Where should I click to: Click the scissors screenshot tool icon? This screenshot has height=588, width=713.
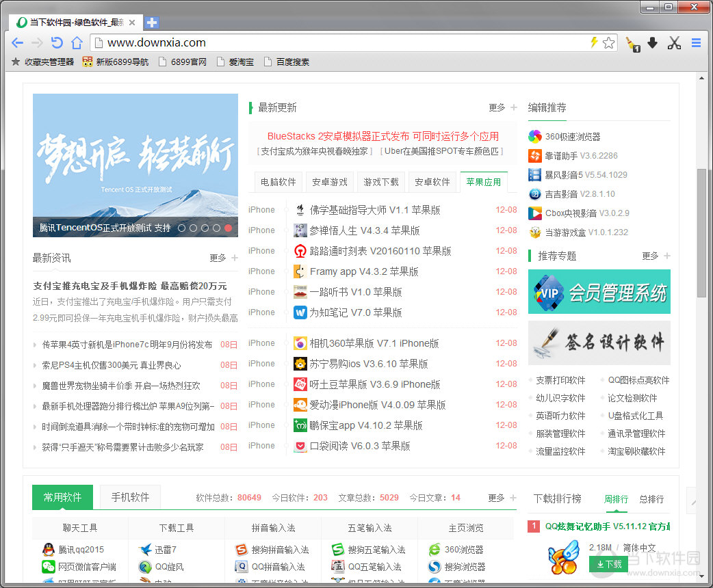(x=674, y=42)
